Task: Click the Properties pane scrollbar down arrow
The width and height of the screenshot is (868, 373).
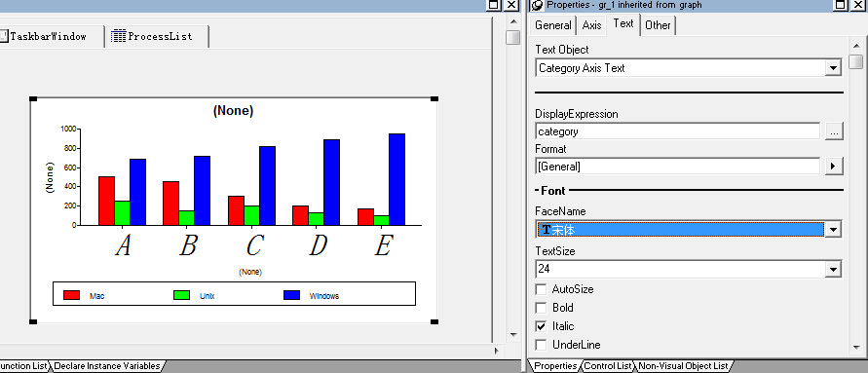Action: (856, 348)
